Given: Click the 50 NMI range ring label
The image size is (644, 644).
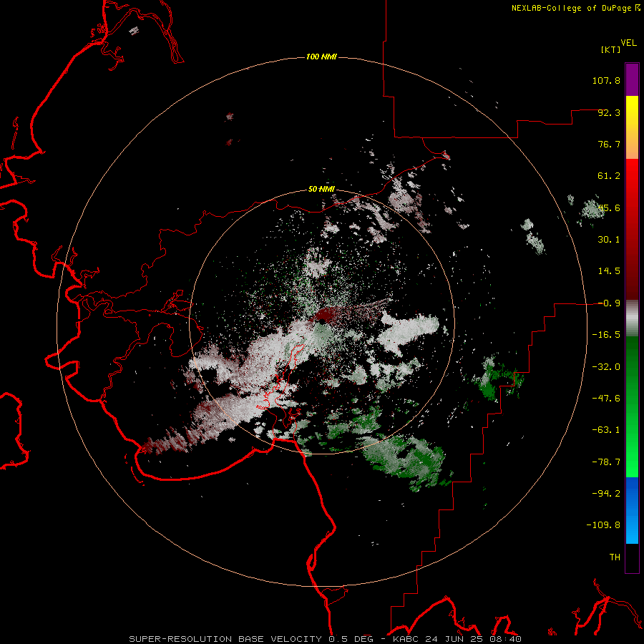Looking at the screenshot, I should coord(321,190).
